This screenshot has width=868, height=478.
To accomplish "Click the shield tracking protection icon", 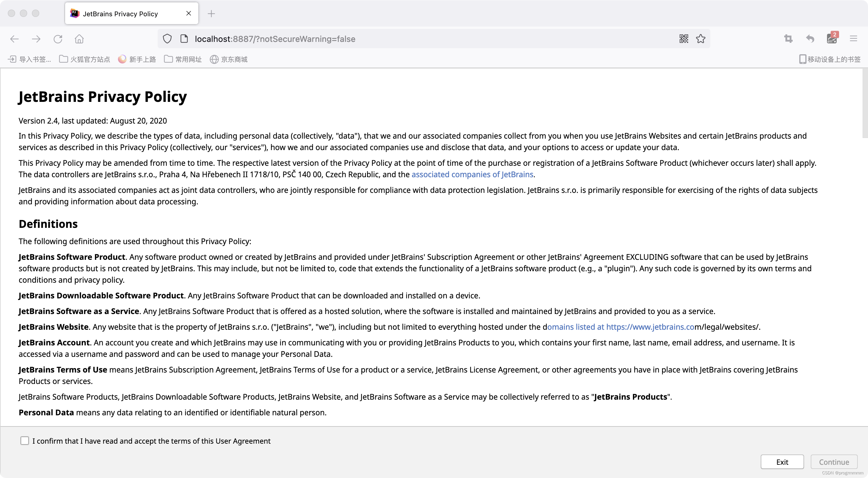I will pos(167,39).
